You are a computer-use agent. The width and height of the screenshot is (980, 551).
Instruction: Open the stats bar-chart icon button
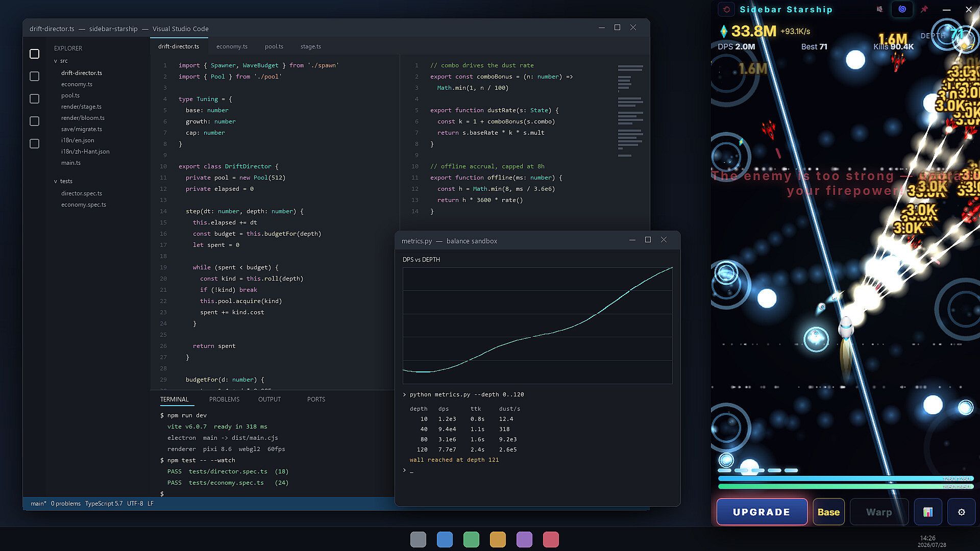(927, 512)
